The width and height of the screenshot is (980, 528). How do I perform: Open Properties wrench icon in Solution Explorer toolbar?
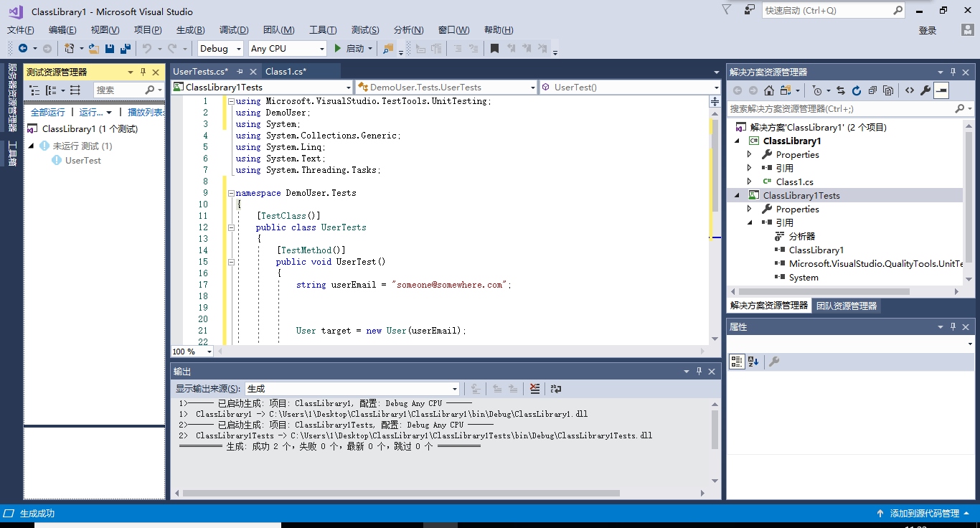925,90
